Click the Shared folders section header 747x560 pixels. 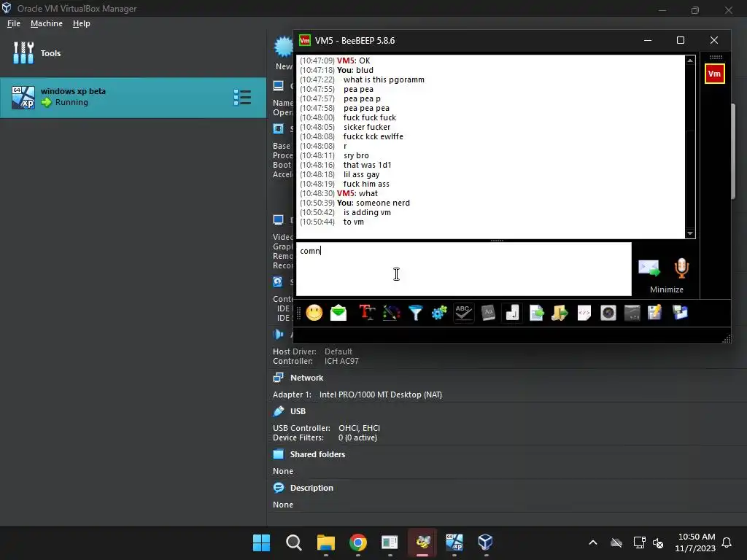tap(317, 454)
